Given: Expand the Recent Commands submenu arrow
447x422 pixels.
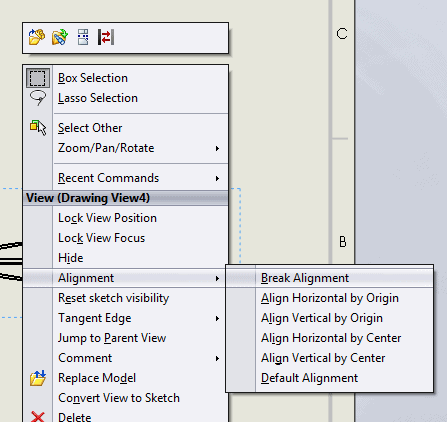Looking at the screenshot, I should 217,178.
